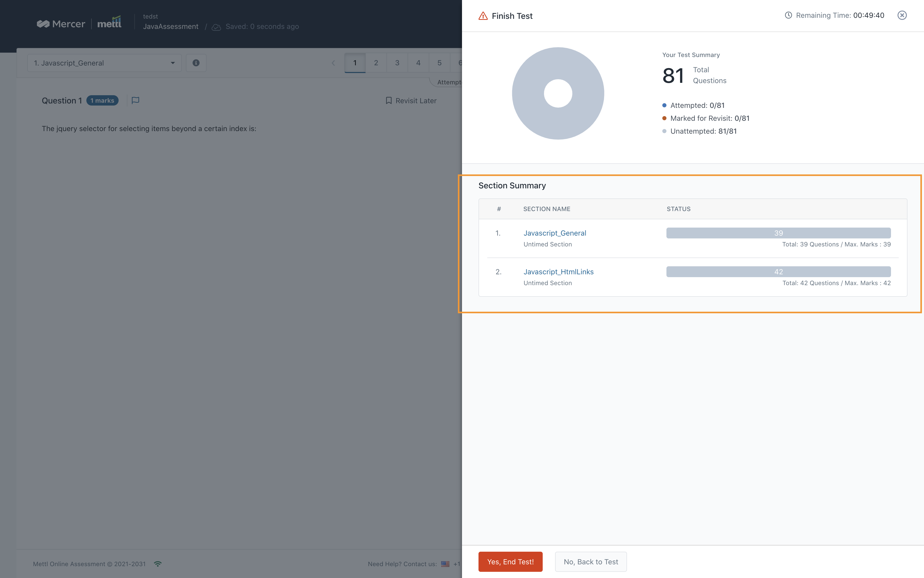Go to question 1 tab
924x578 pixels.
pyautogui.click(x=355, y=63)
